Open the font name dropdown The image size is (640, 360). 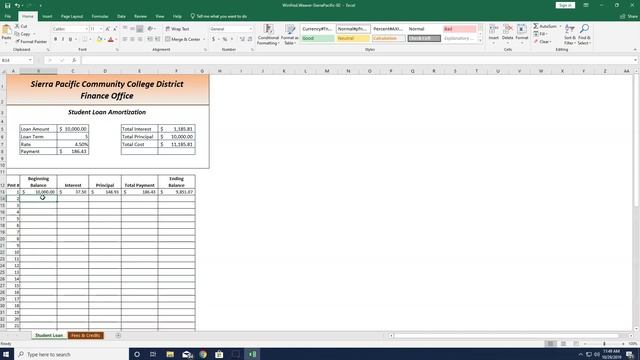click(87, 29)
